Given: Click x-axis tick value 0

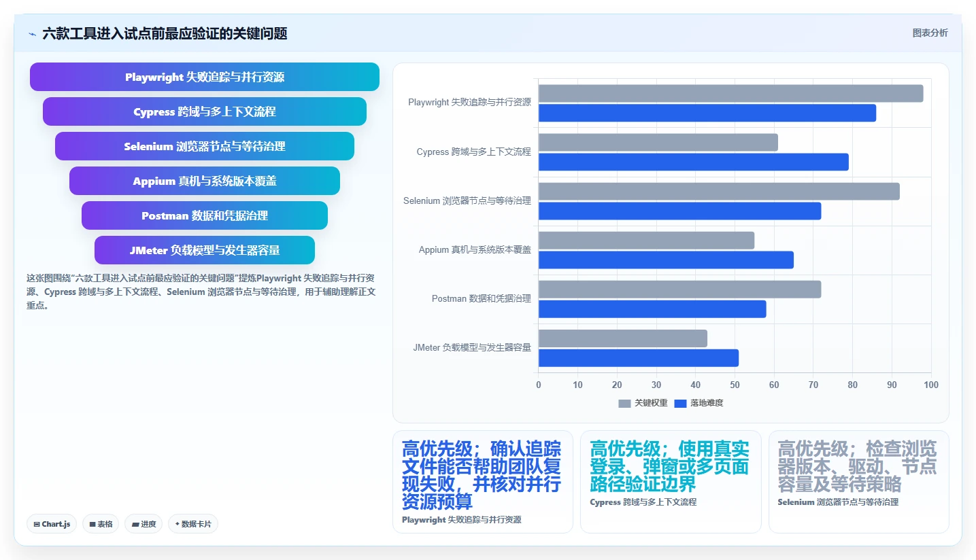Looking at the screenshot, I should (539, 385).
